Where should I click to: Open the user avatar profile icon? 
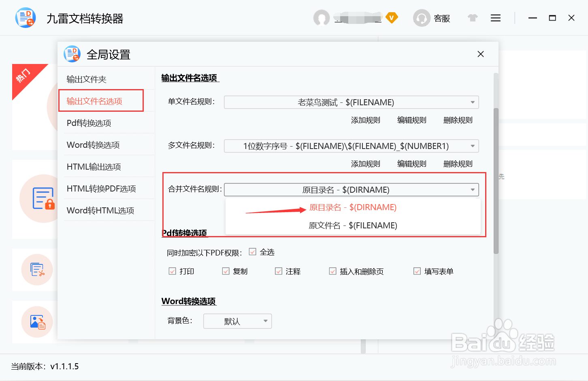pyautogui.click(x=322, y=18)
